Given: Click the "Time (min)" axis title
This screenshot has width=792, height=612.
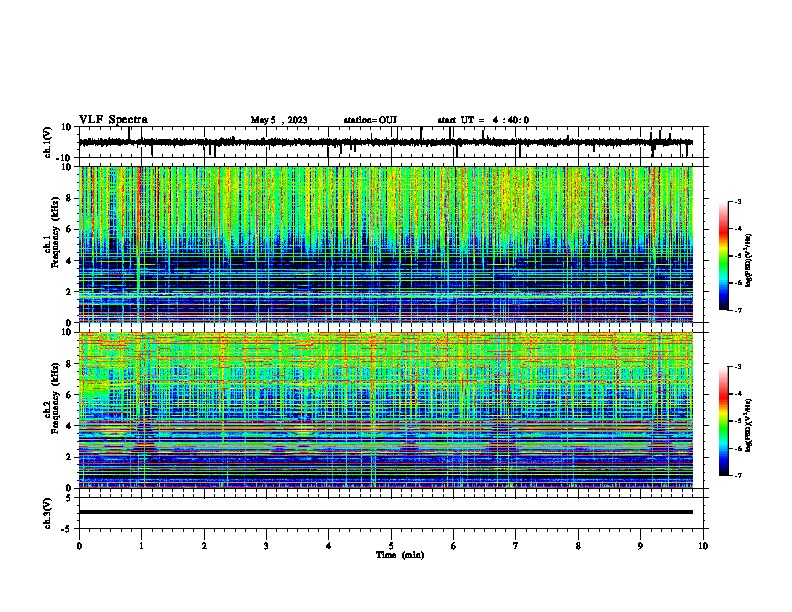Looking at the screenshot, I should click(x=400, y=555).
